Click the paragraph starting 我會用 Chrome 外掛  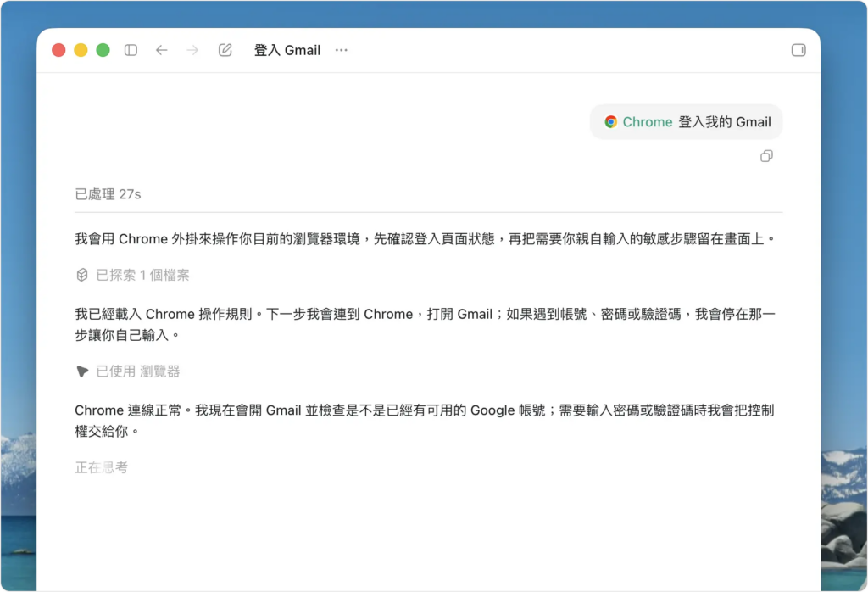point(426,239)
